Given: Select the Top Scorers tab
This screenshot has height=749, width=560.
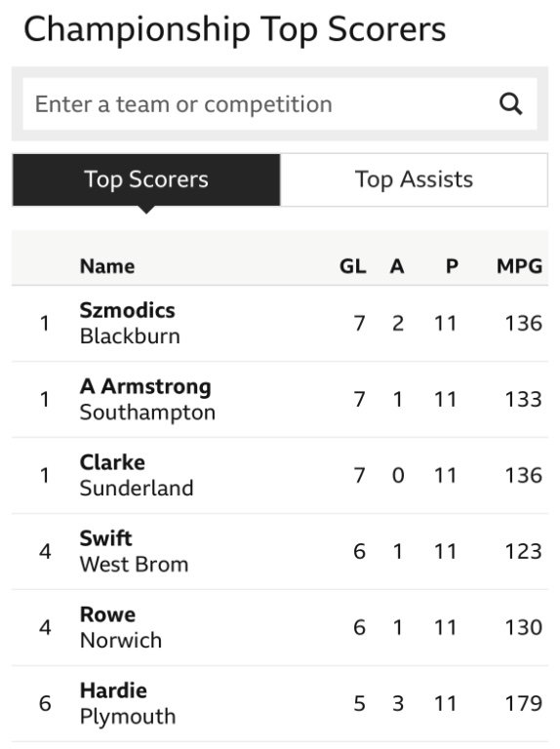Looking at the screenshot, I should tap(146, 179).
